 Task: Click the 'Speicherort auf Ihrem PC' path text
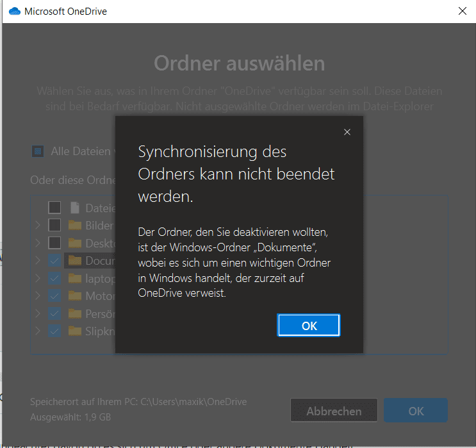point(138,402)
